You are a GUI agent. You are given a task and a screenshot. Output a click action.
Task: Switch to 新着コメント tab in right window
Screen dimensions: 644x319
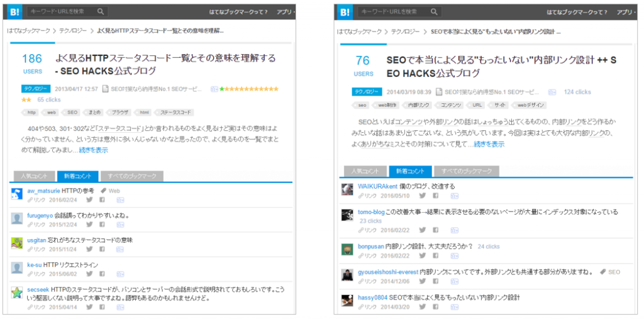click(411, 171)
